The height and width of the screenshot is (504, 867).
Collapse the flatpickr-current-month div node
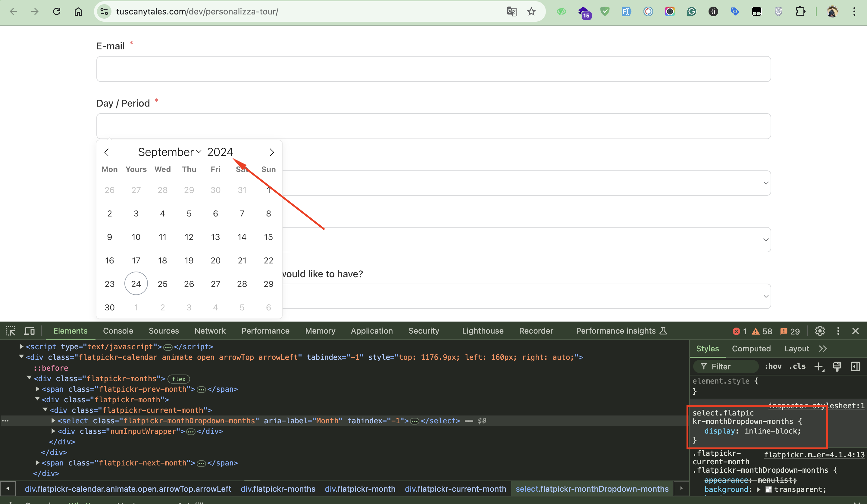[x=45, y=410]
